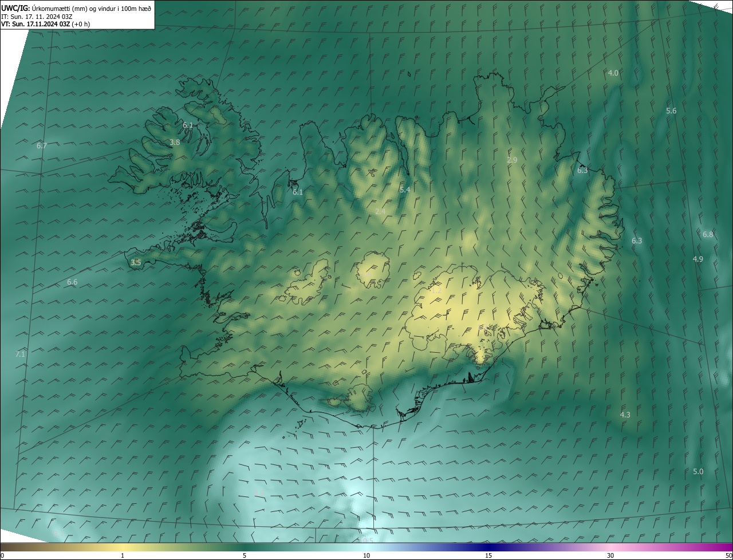The image size is (733, 560).
Task: Select the 2.9 value label on the map
Action: click(x=512, y=160)
